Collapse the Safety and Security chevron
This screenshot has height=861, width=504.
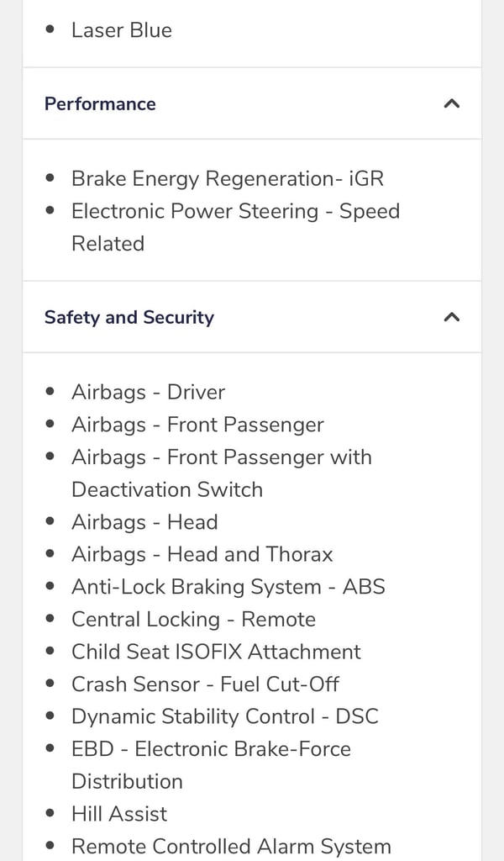pos(451,317)
